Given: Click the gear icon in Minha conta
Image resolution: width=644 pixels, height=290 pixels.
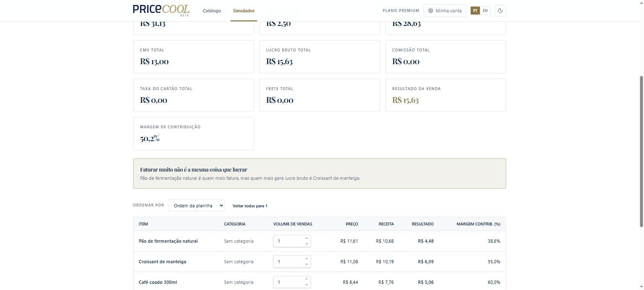Looking at the screenshot, I should coord(430,11).
